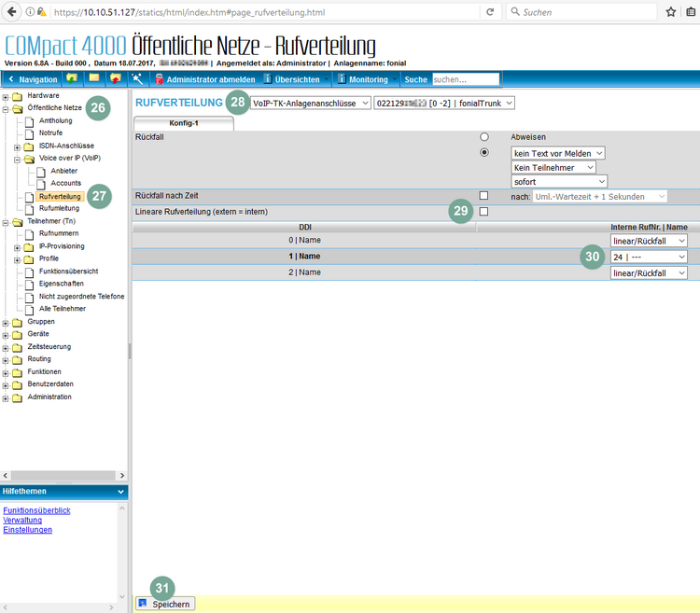Click right arrow of tree horizontal scrollbar

(122, 475)
